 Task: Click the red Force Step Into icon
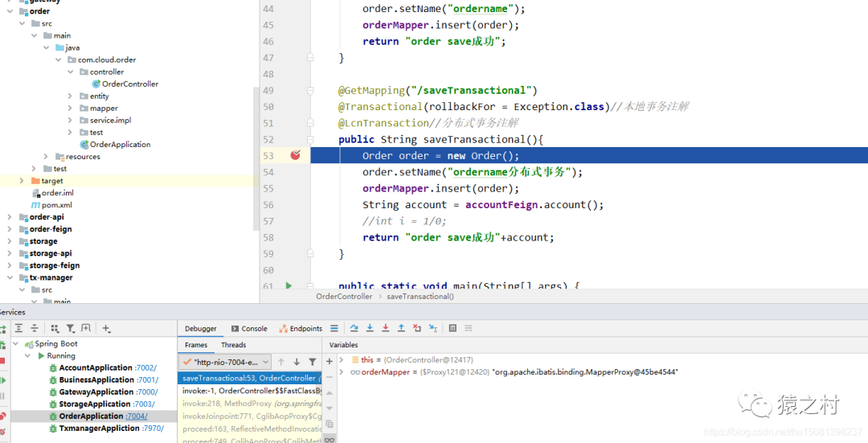pyautogui.click(x=386, y=328)
